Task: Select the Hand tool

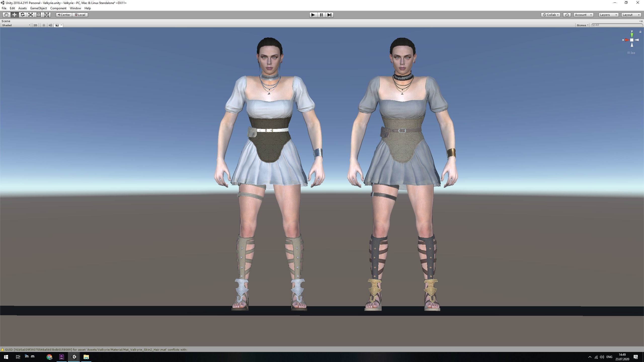Action: [6, 15]
